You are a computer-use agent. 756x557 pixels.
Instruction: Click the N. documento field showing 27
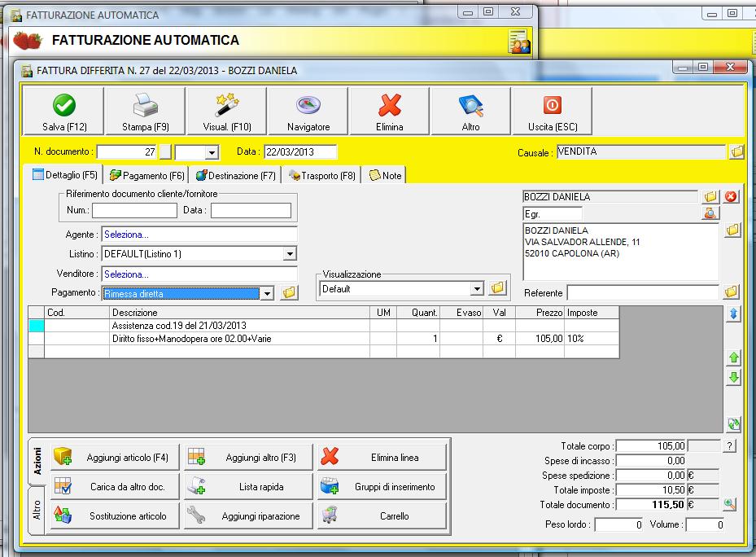[127, 152]
